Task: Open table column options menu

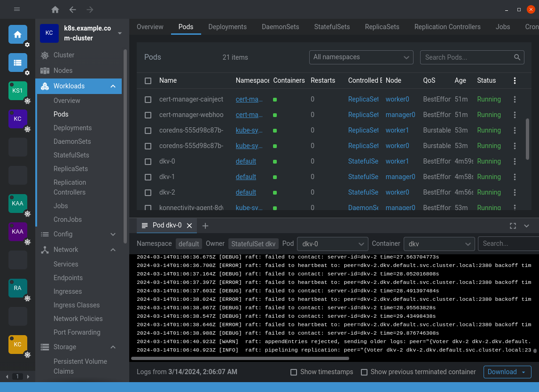Action: tap(515, 80)
